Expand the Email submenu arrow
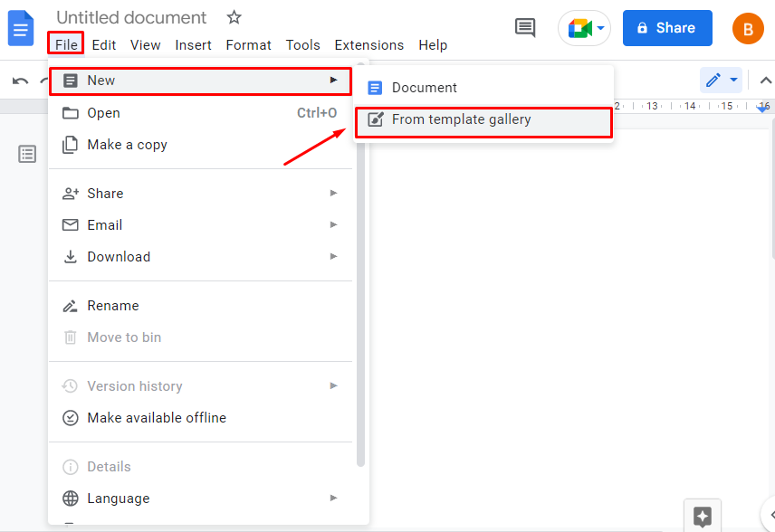The image size is (775, 532). click(333, 224)
